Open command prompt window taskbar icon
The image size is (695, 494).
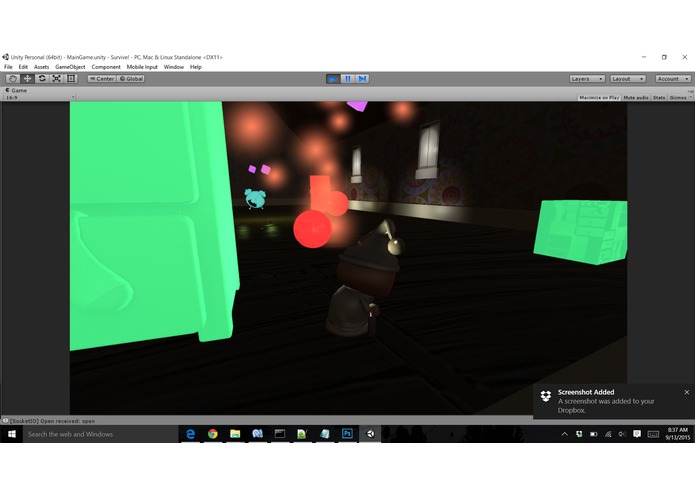tap(280, 434)
